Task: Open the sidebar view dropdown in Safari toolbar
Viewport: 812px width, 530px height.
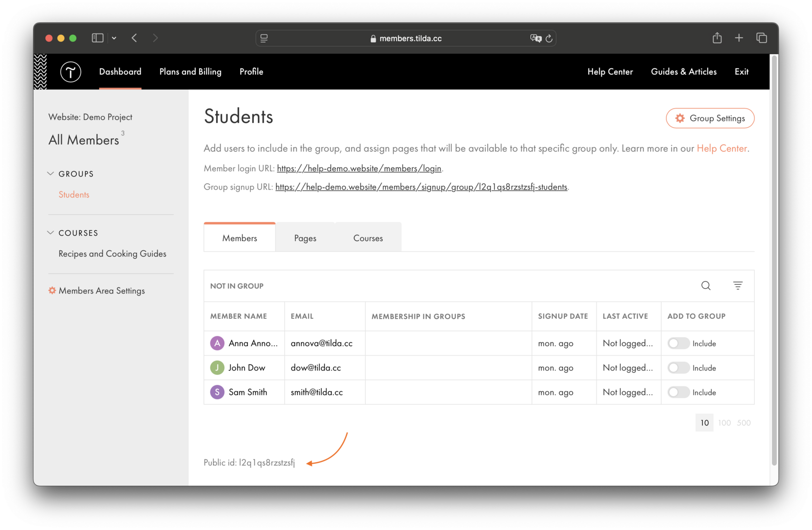Action: [114, 38]
